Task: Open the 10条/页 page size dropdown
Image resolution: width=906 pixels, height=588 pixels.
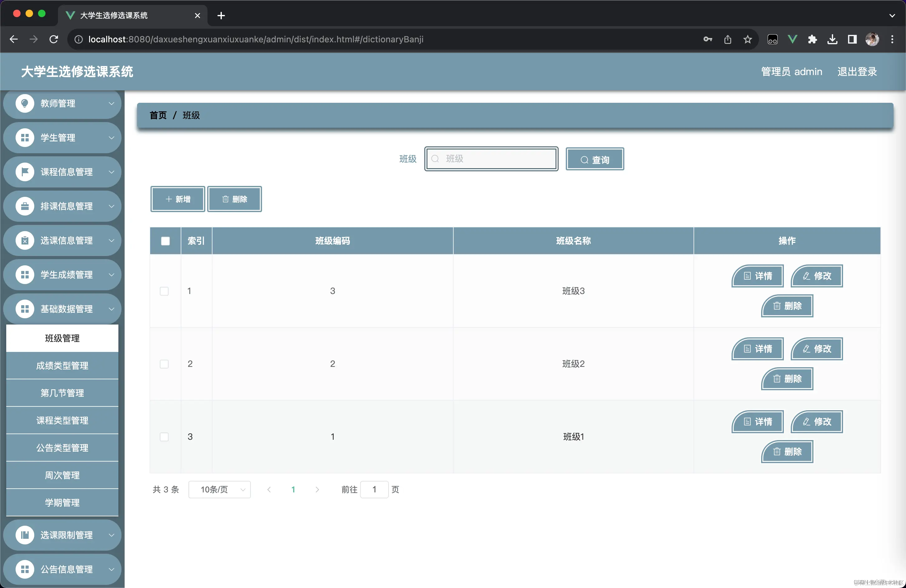Action: [x=219, y=490]
